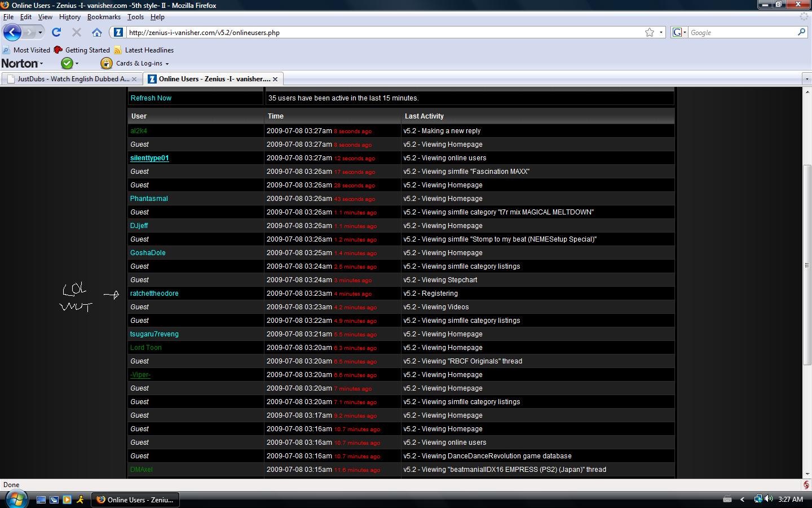Open the File menu
This screenshot has width=812, height=508.
click(x=8, y=17)
